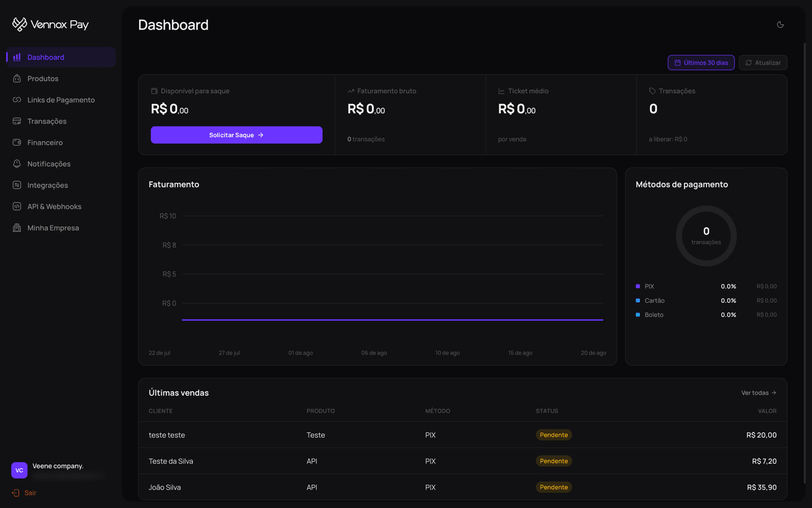Viewport: 812px width, 508px height.
Task: Click the Atualizar button
Action: point(763,62)
